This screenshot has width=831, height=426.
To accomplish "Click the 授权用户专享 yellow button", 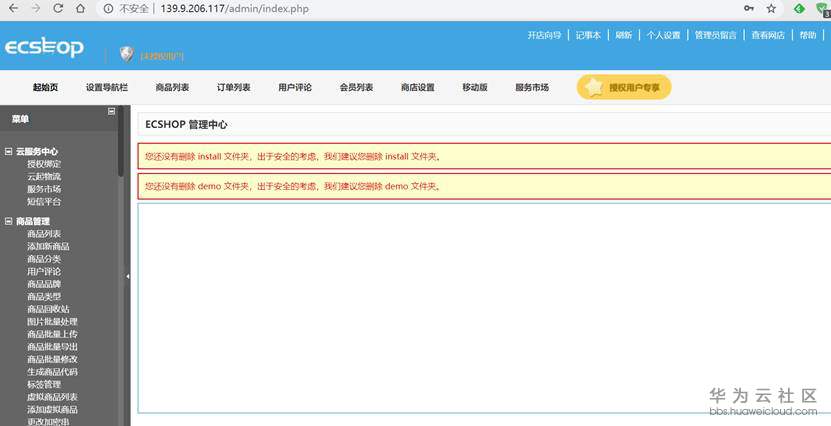I will coord(624,87).
